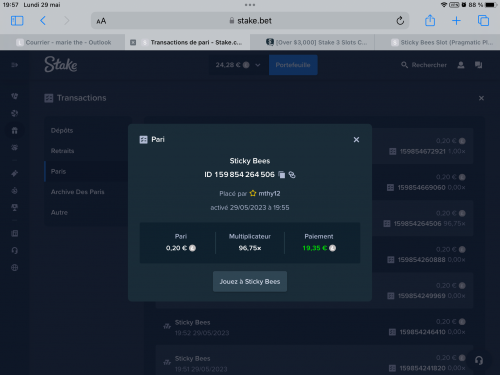This screenshot has width=500, height=375.
Task: Go back with Safari back arrow
Action: pos(43,21)
